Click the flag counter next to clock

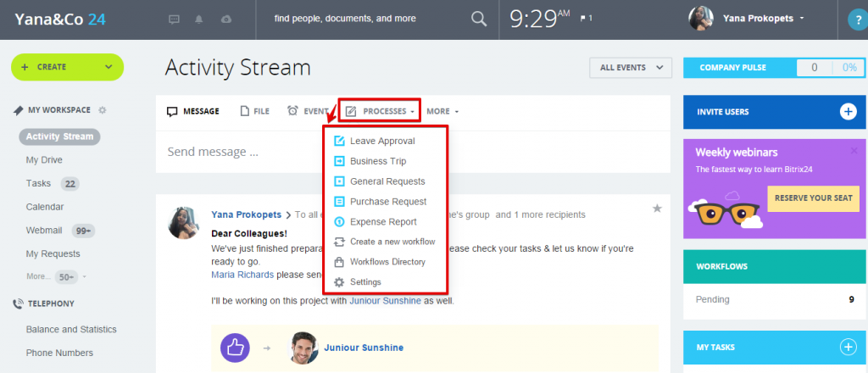tap(586, 19)
